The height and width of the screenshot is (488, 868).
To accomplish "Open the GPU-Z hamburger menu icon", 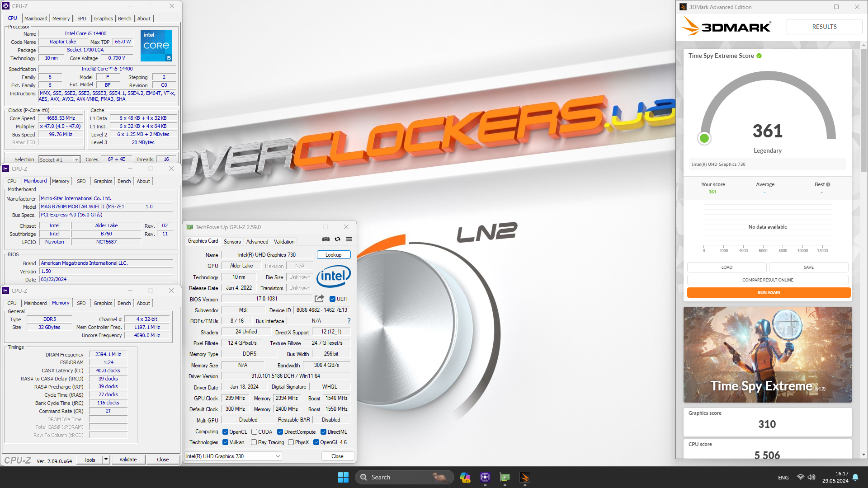I will coord(349,239).
